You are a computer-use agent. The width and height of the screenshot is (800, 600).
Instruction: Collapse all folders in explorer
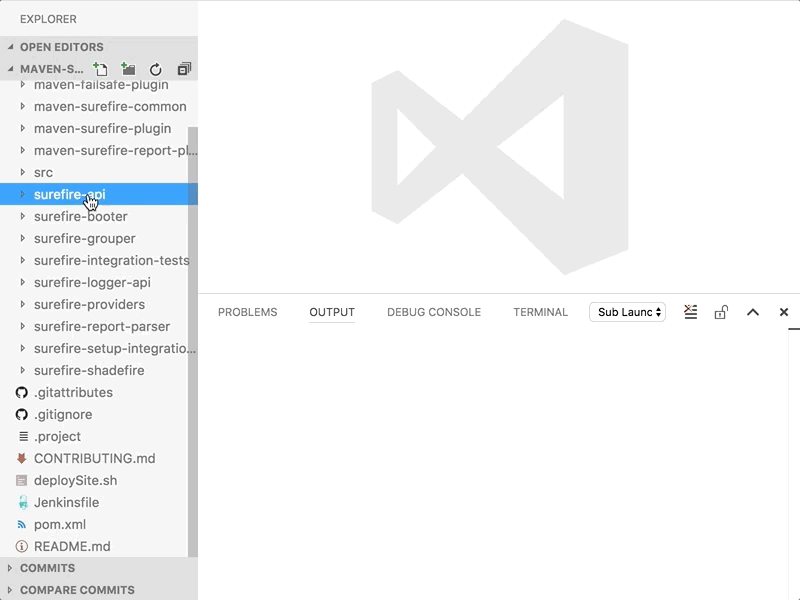pyautogui.click(x=184, y=69)
